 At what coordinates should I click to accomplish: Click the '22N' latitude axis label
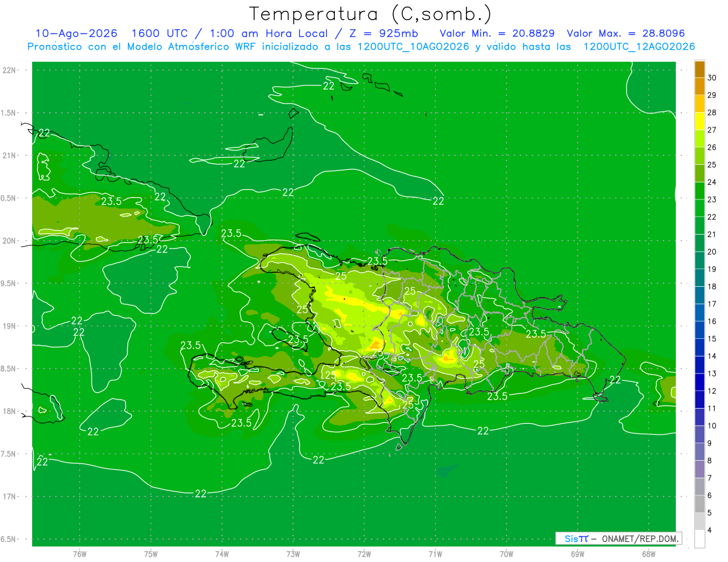10,70
